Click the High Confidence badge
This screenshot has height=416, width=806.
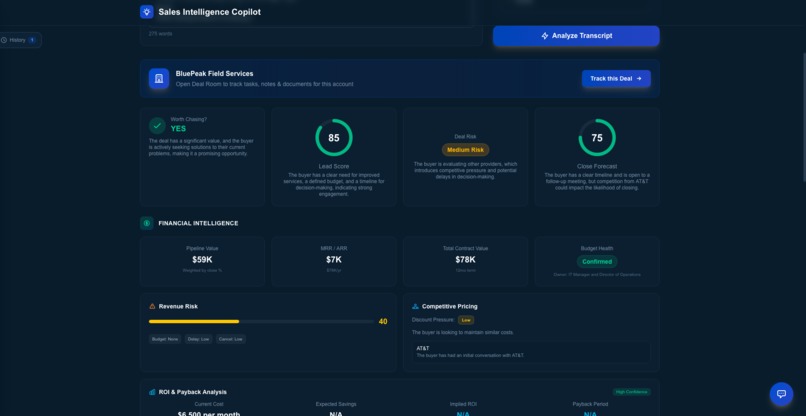coord(631,392)
